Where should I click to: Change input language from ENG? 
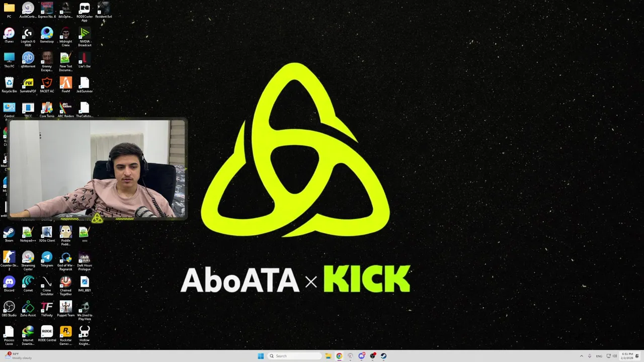[x=599, y=356]
